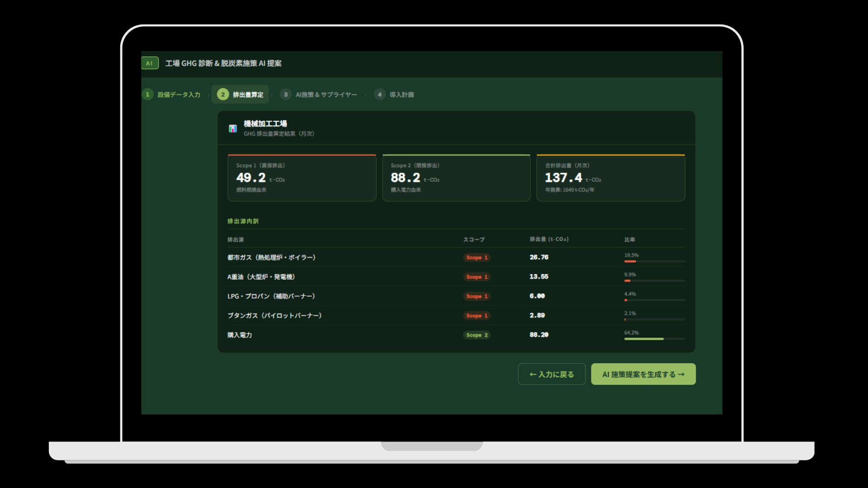Viewport: 868px width, 488px height.
Task: Click the 工場 GHG 診断 header title
Action: pos(223,63)
